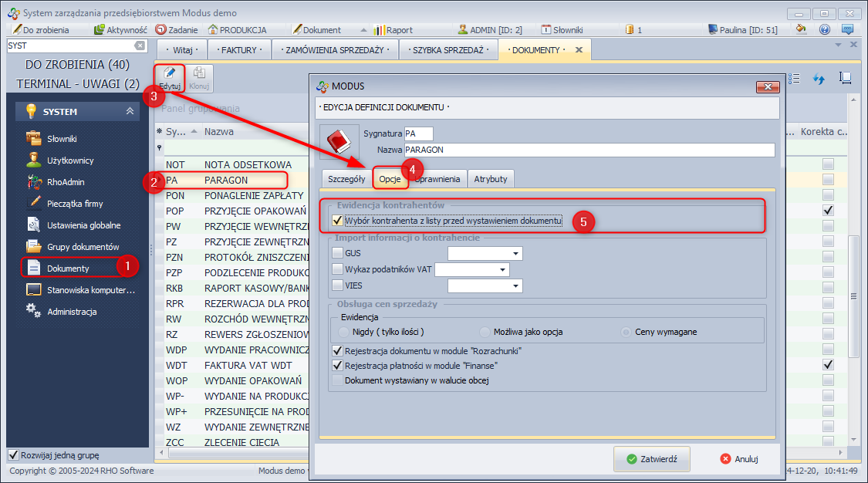Click the Zatwierdź button
The width and height of the screenshot is (868, 483).
[x=651, y=459]
